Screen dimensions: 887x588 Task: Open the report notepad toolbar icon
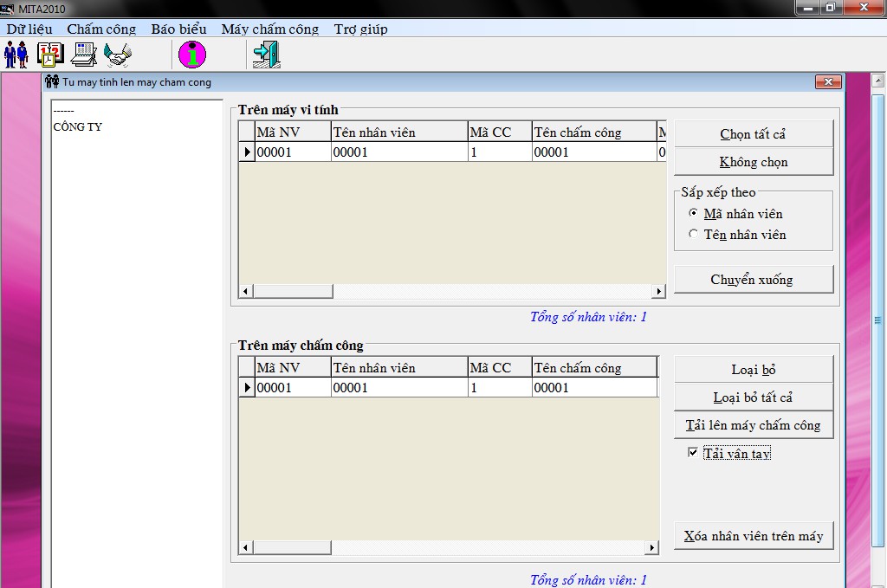tap(84, 55)
